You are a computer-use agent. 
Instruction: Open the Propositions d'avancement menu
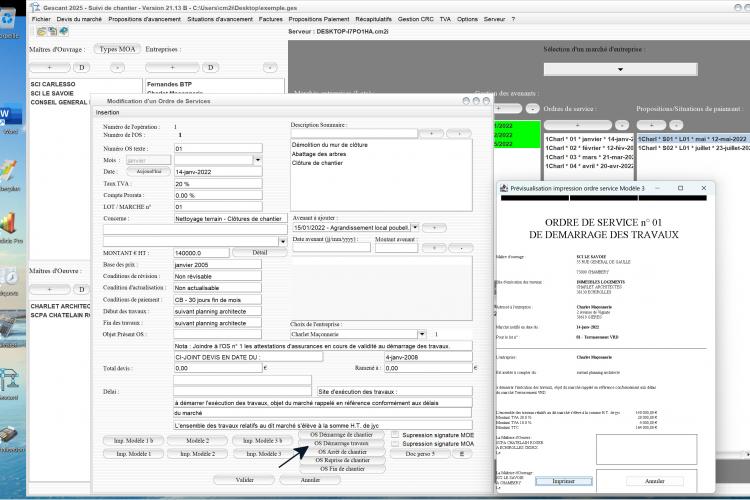coord(144,19)
